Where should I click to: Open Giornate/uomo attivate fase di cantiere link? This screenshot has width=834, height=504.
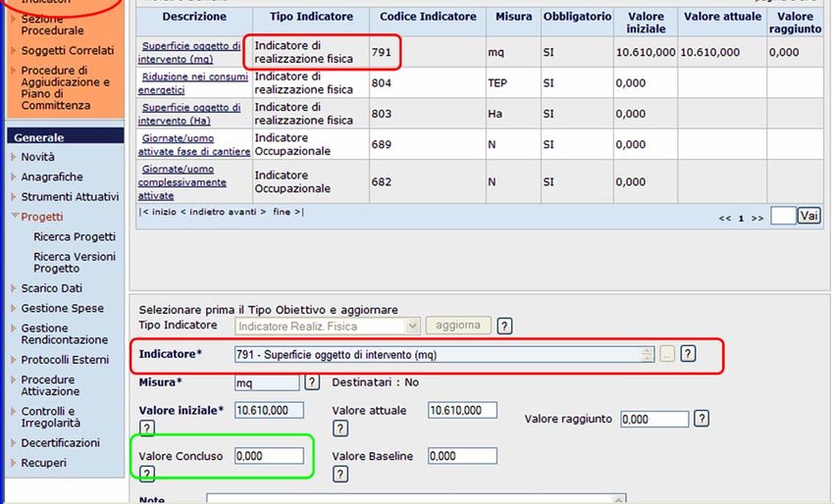(194, 144)
